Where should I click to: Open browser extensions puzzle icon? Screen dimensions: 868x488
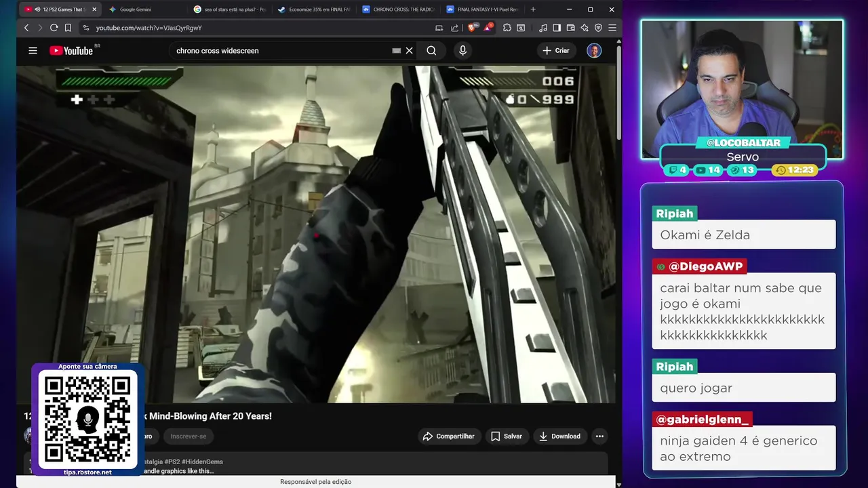(507, 28)
